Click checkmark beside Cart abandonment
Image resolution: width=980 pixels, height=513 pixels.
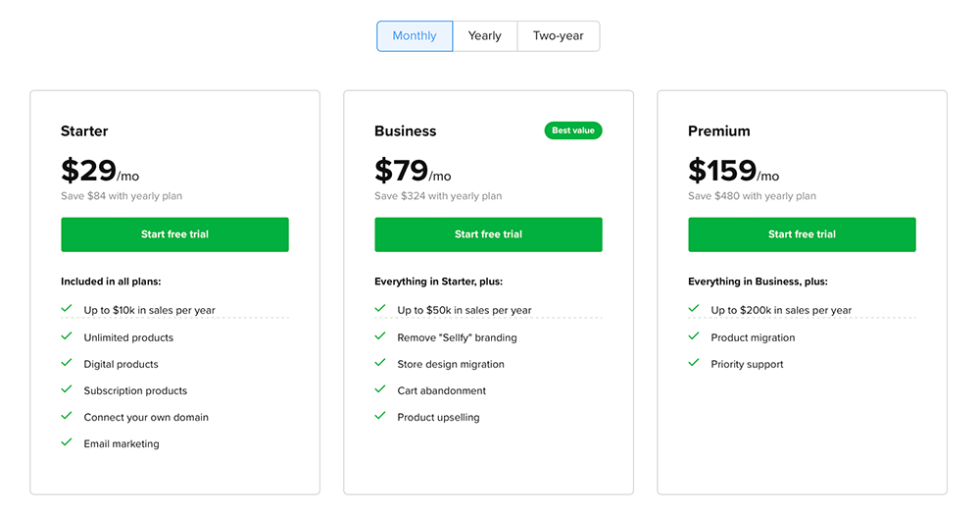click(x=380, y=389)
